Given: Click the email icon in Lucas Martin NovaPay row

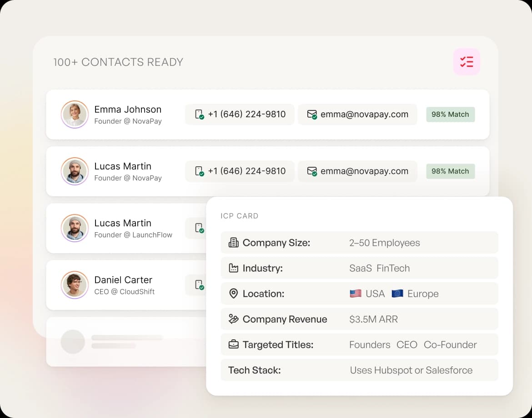Looking at the screenshot, I should pos(311,171).
